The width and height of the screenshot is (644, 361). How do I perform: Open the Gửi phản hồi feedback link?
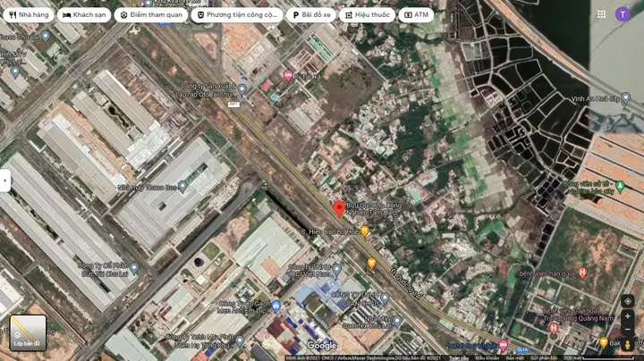click(543, 358)
